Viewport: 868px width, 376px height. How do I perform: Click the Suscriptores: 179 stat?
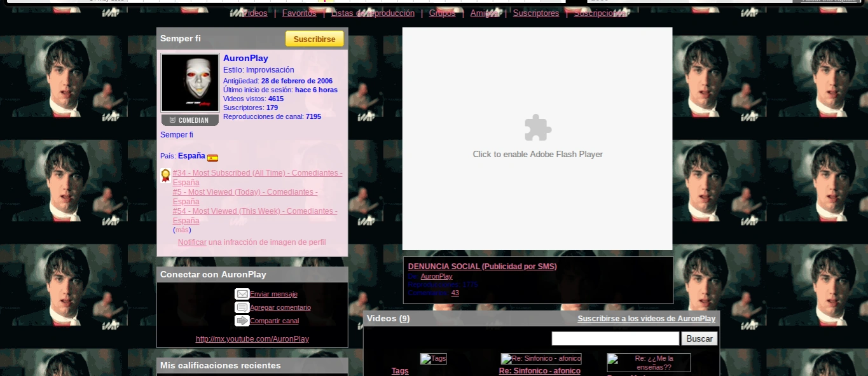[x=251, y=108]
